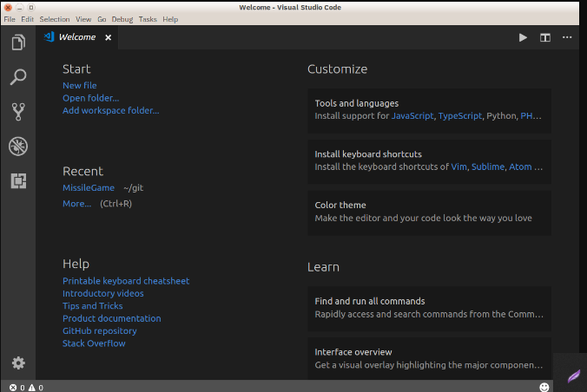The image size is (587, 392).
Task: Open Stack Overflow link
Action: (x=94, y=343)
